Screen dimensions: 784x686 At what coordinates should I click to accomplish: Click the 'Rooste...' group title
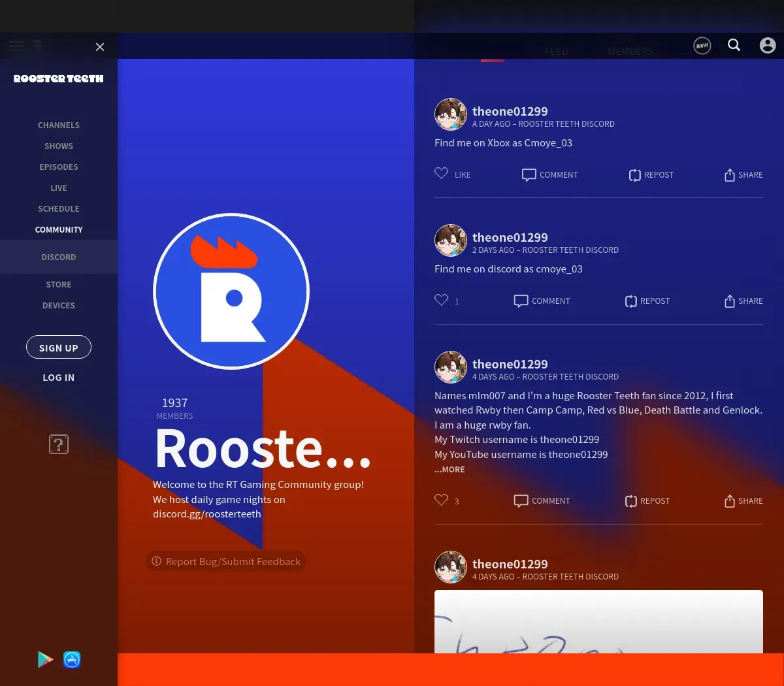coord(263,449)
